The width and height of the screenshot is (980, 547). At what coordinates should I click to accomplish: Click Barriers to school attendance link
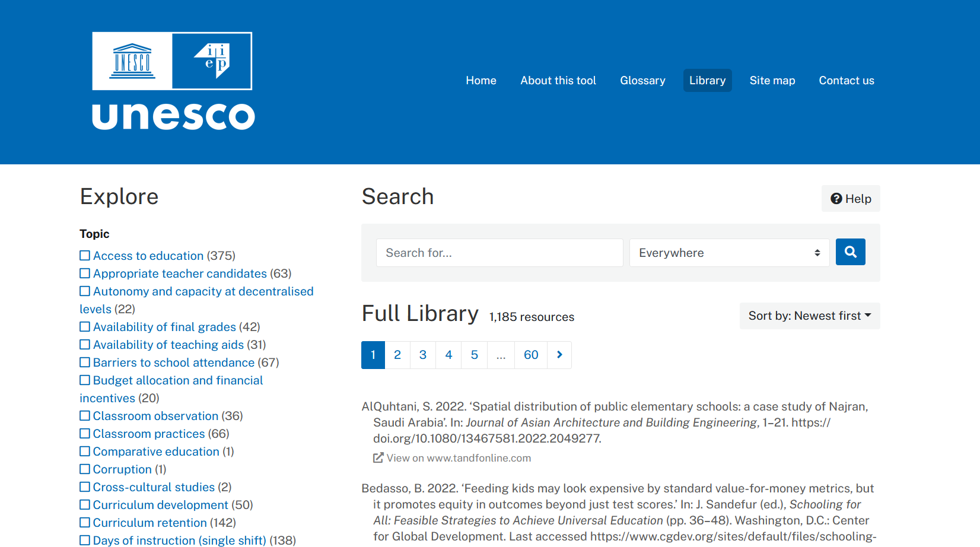(173, 362)
